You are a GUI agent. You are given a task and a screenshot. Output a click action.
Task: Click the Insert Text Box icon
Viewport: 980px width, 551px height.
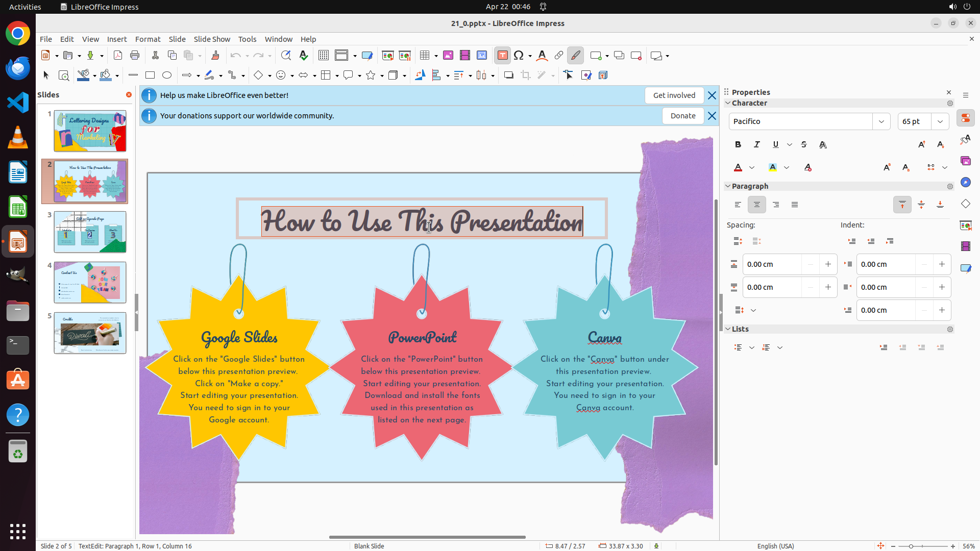(502, 56)
